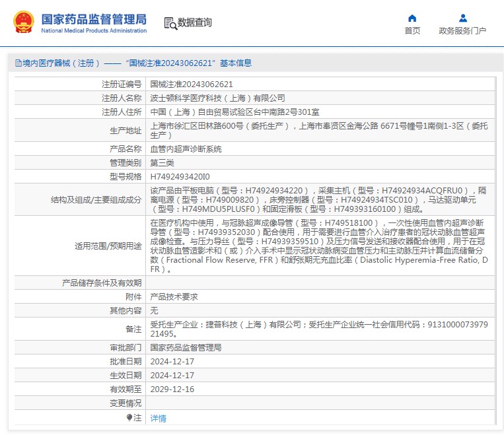Select the model specification H749249342010 cell
This screenshot has width=504, height=435.
tap(180, 176)
